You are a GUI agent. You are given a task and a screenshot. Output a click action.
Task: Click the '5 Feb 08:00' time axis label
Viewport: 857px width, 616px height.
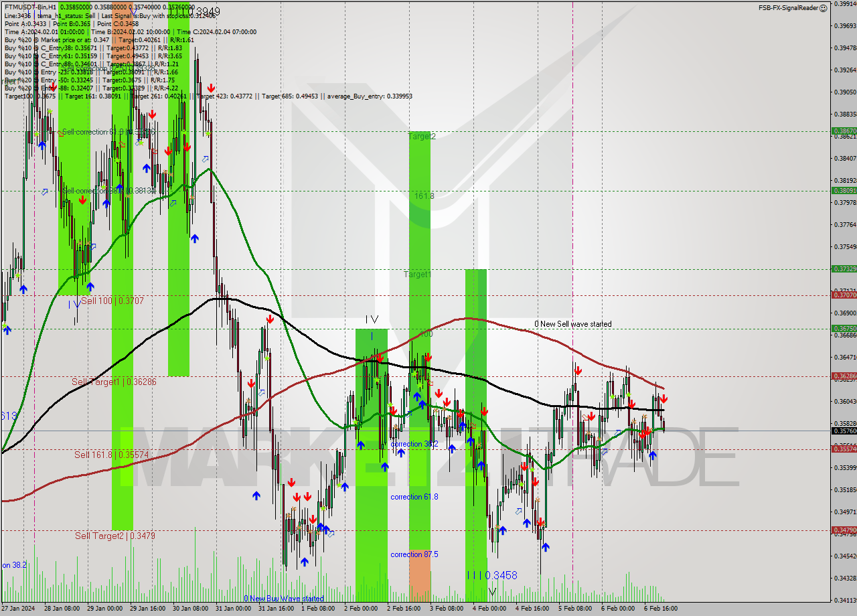pos(575,609)
